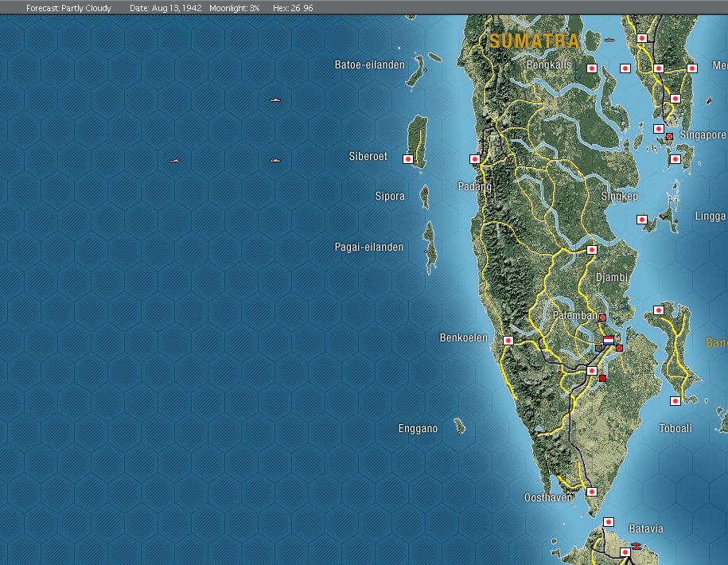
Task: Select the red ship icon below the Mer label
Action: click(x=708, y=100)
